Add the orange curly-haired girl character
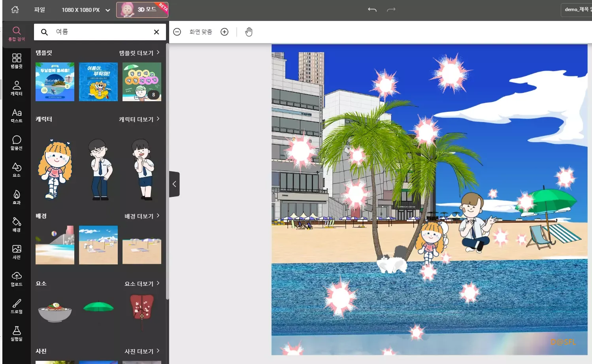Viewport: 592px width, 364px height. (55, 169)
